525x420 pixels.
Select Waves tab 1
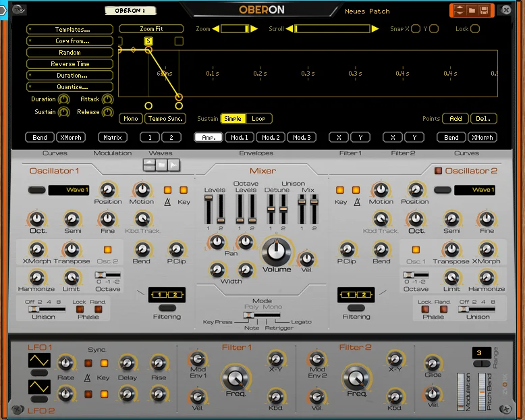pyautogui.click(x=150, y=137)
